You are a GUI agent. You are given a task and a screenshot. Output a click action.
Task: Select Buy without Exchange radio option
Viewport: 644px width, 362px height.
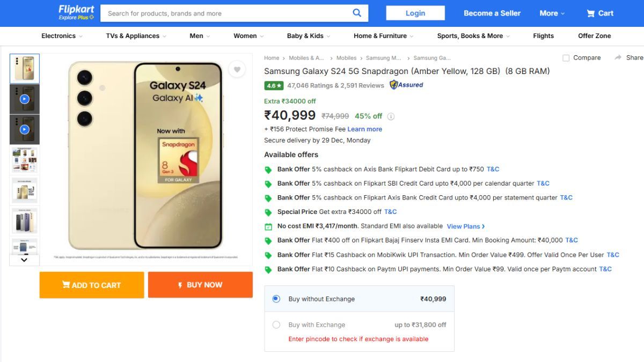pyautogui.click(x=276, y=299)
